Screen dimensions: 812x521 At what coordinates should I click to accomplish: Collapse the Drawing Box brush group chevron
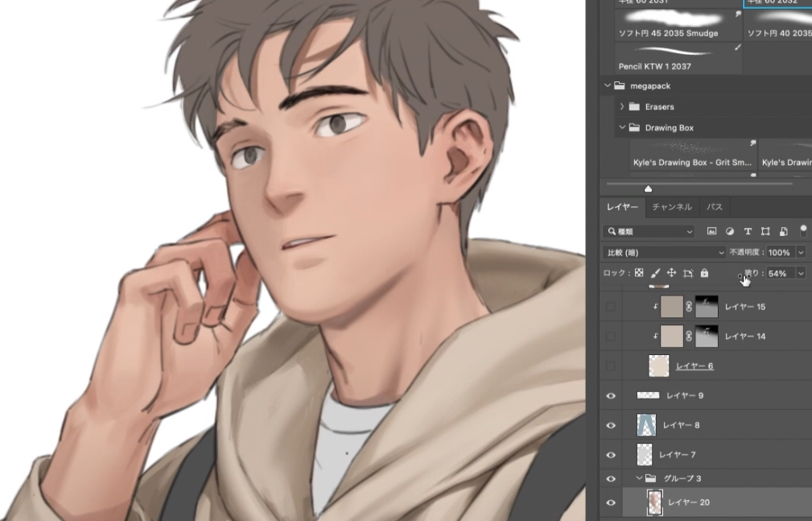[622, 127]
